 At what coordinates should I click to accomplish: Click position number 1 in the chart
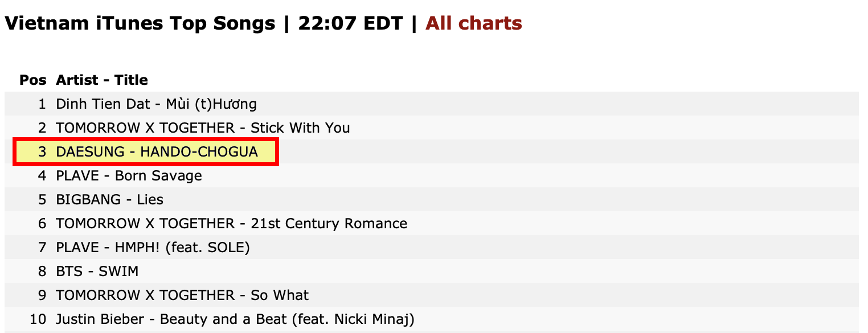(x=42, y=104)
